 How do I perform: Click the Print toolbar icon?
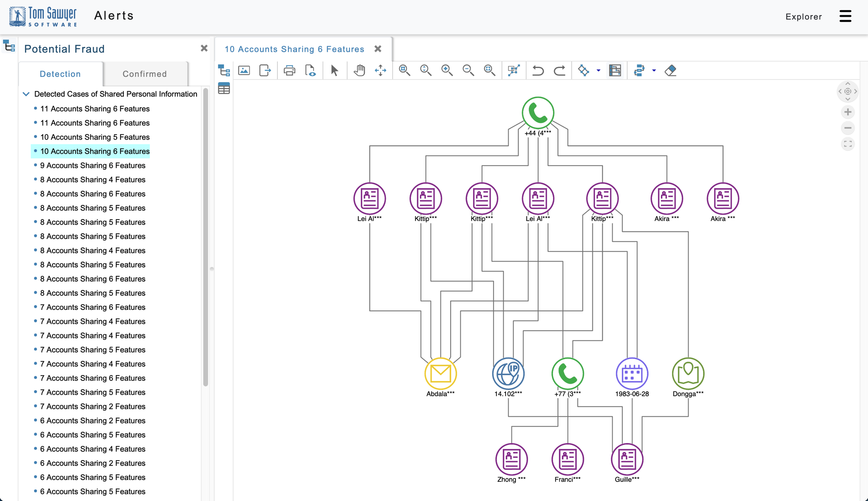pos(289,70)
